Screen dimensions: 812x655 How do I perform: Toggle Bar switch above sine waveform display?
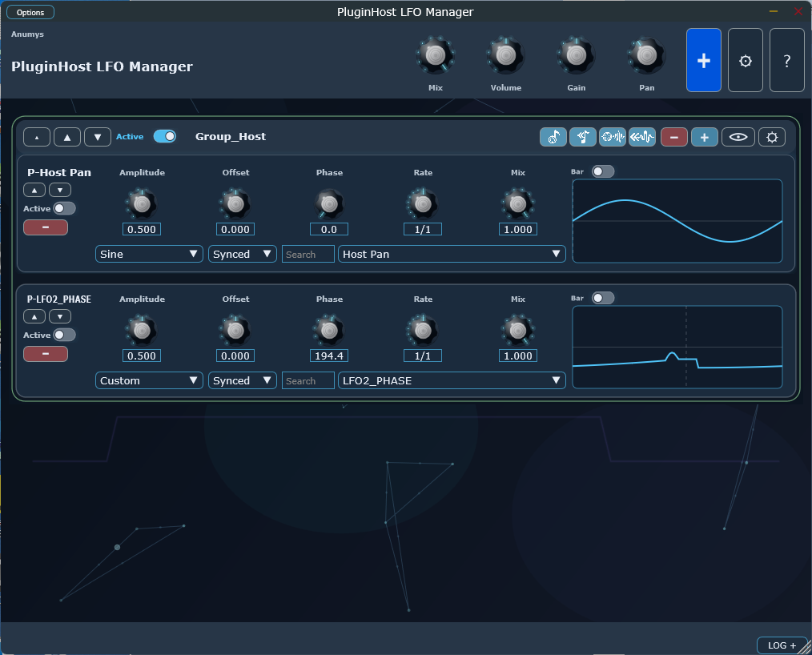(x=603, y=171)
